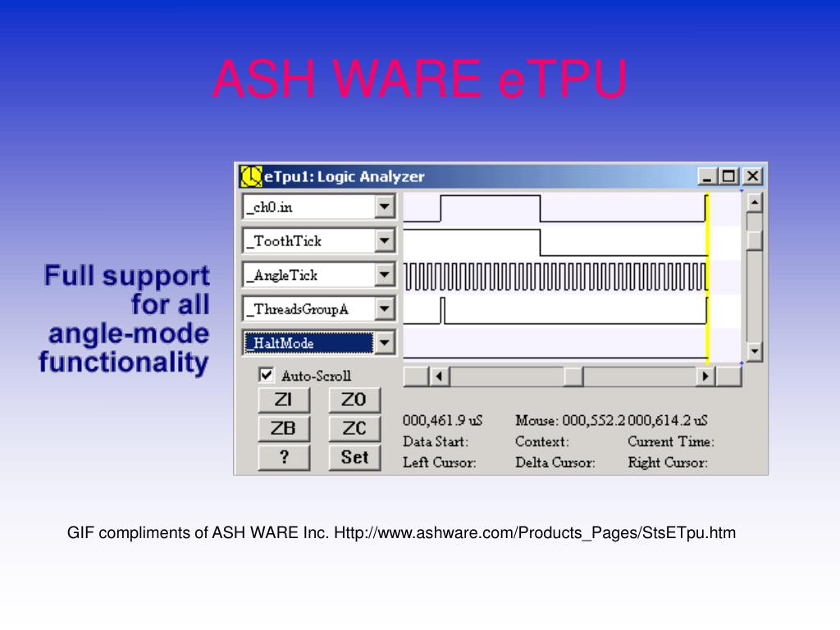Click the 000,461.9 uS time value
The image size is (840, 630).
click(x=442, y=420)
